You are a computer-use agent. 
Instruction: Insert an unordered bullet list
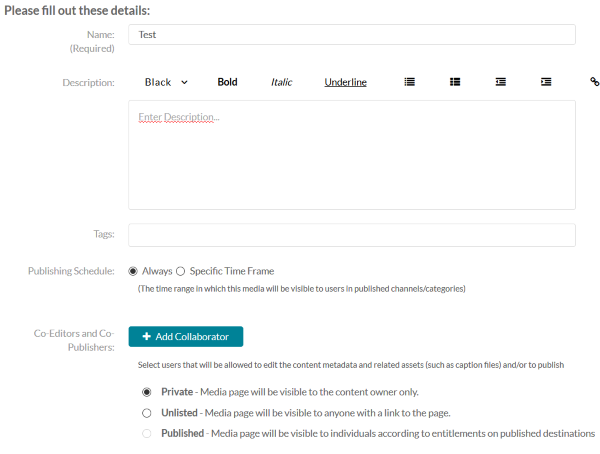409,82
